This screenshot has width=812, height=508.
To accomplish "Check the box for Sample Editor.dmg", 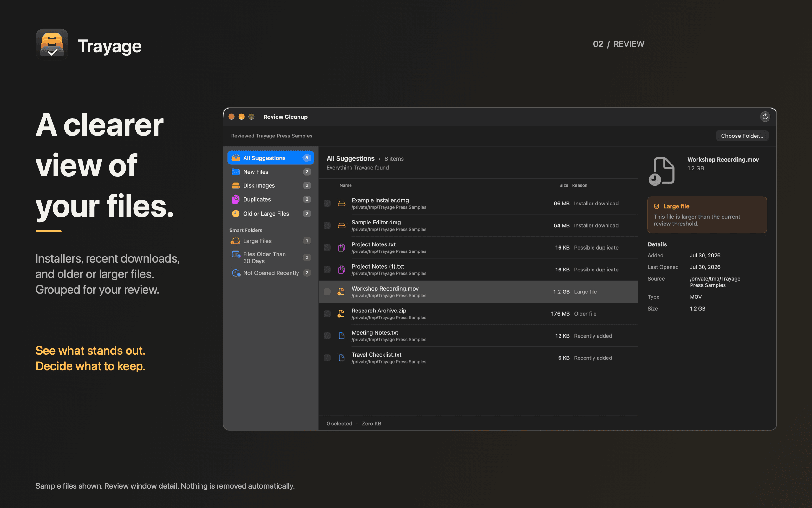I will (x=327, y=225).
